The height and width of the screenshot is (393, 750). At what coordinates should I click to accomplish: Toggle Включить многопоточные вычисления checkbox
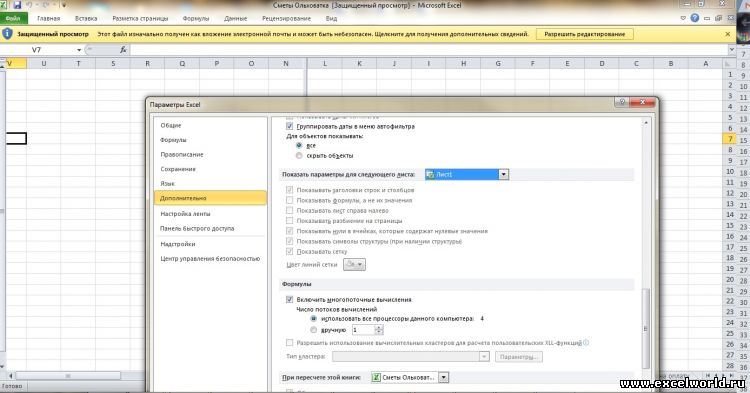289,299
